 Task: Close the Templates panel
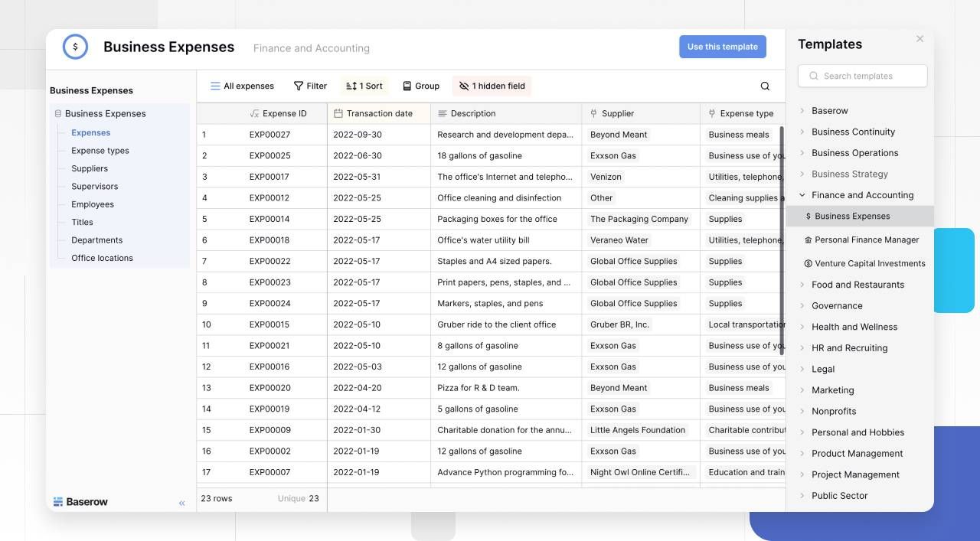tap(920, 39)
